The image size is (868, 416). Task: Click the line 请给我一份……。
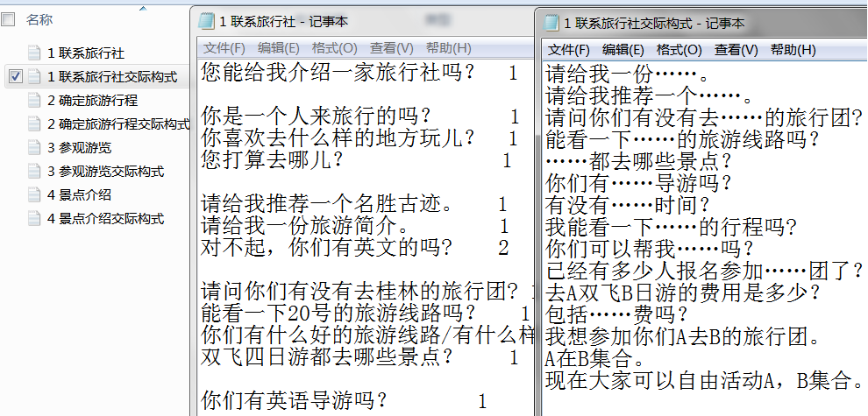[627, 74]
